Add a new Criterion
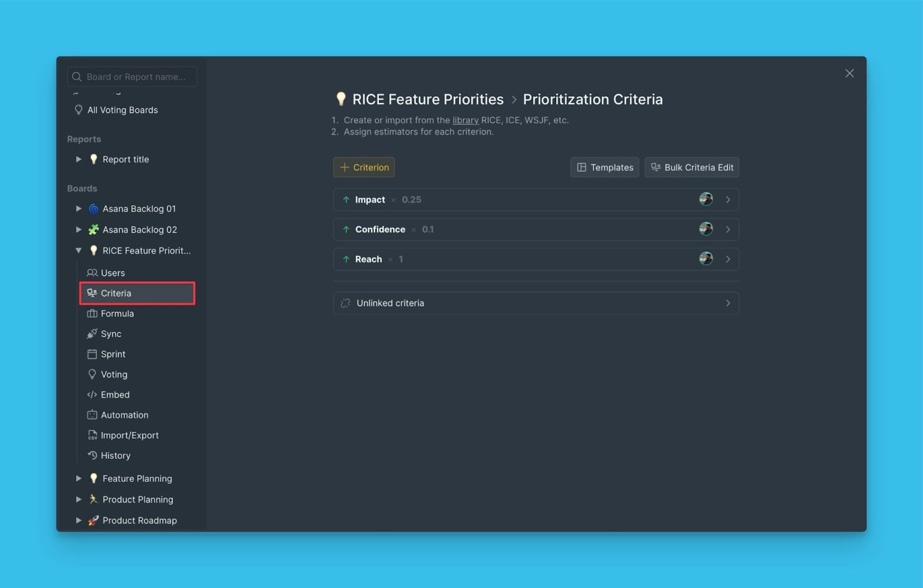The height and width of the screenshot is (588, 923). pyautogui.click(x=364, y=167)
